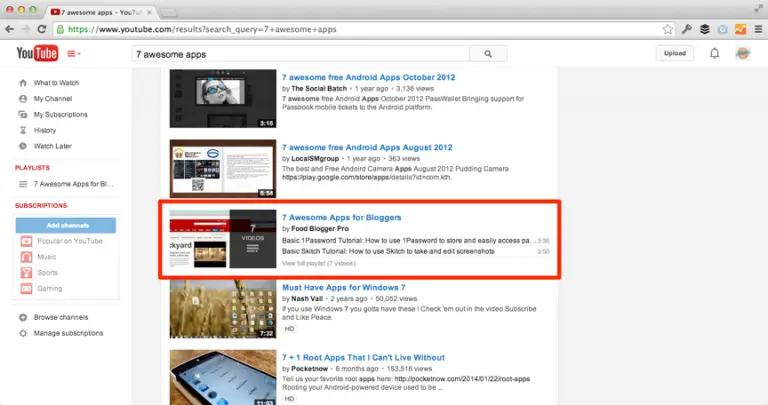The height and width of the screenshot is (405, 768).
Task: Open the Sports channel
Action: click(47, 273)
